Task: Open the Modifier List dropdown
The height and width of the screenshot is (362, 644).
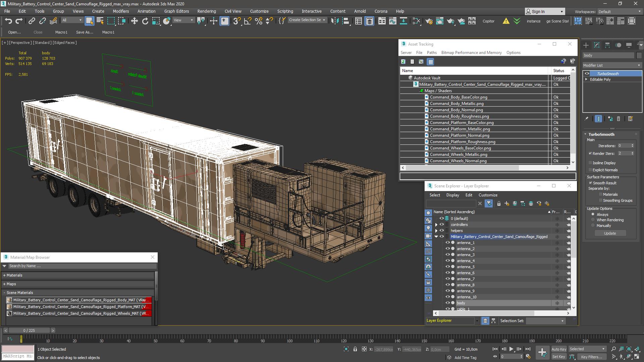Action: 612,65
